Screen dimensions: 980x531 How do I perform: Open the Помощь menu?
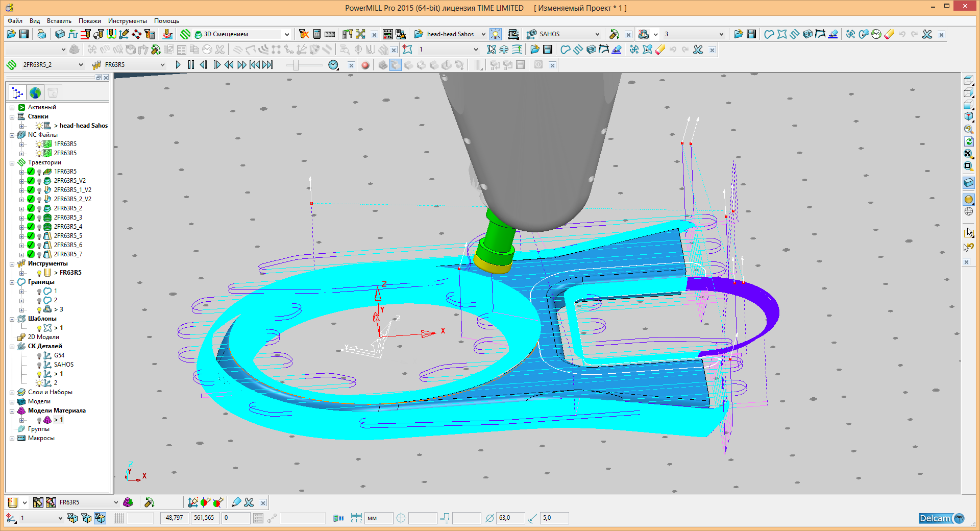point(166,21)
